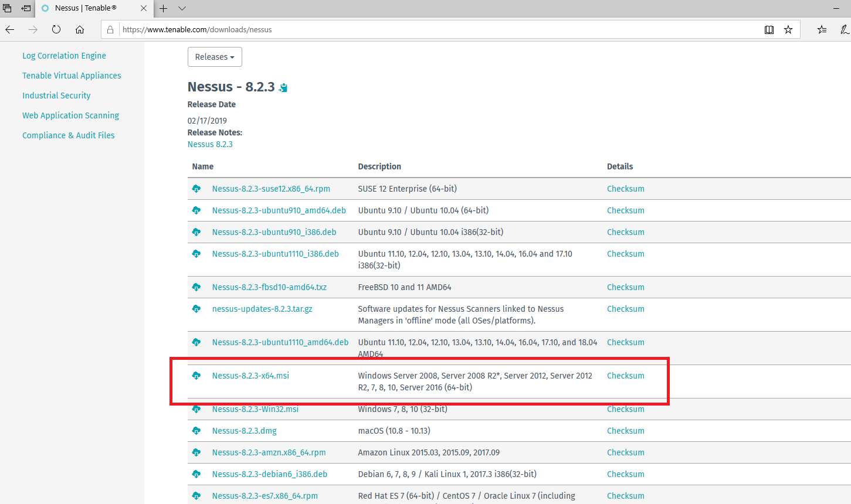The height and width of the screenshot is (504, 851).
Task: View Checksum for SUSE 12 Enterprise row
Action: click(626, 189)
